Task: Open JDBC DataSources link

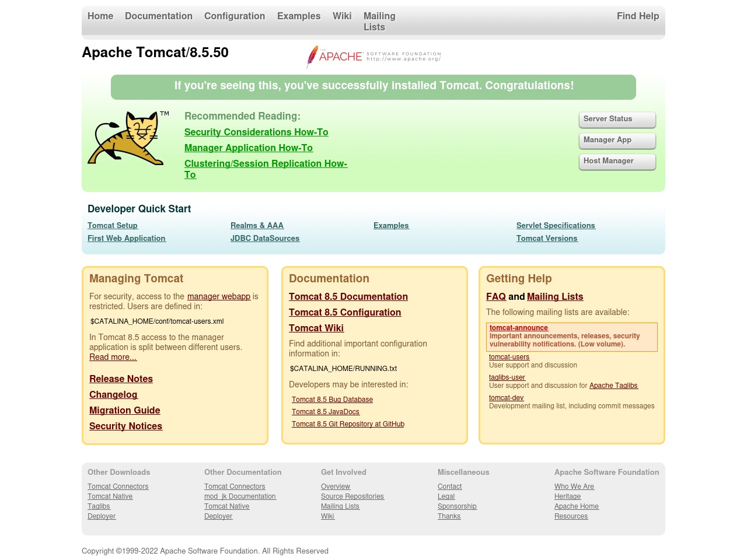Action: pyautogui.click(x=265, y=239)
